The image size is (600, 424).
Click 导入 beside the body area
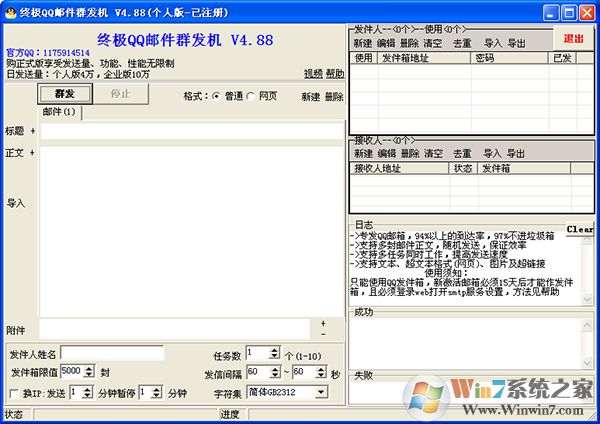coord(16,203)
